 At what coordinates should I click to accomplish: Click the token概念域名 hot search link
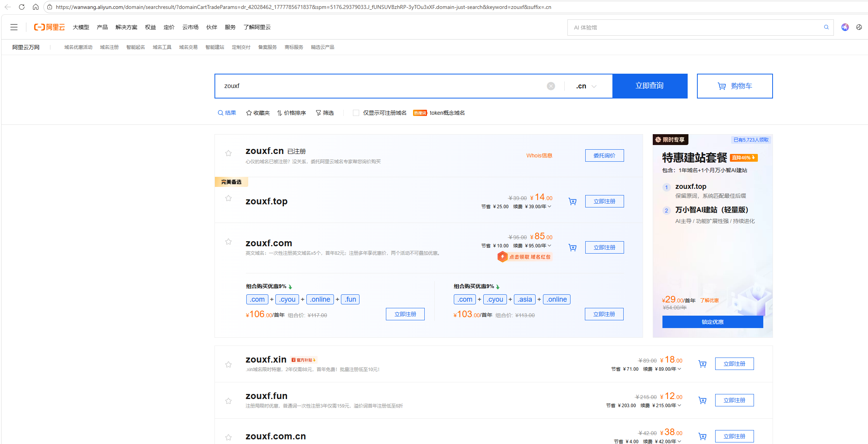pyautogui.click(x=447, y=113)
